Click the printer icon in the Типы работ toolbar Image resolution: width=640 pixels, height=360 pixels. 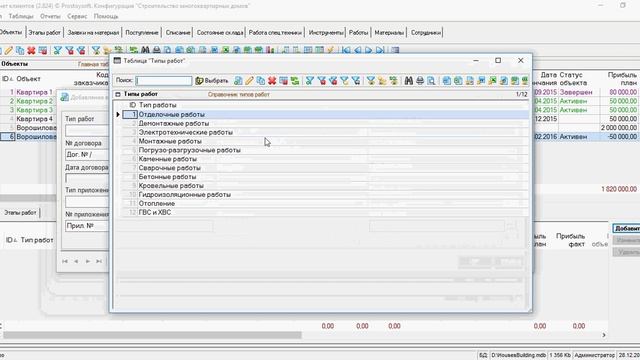(x=420, y=81)
